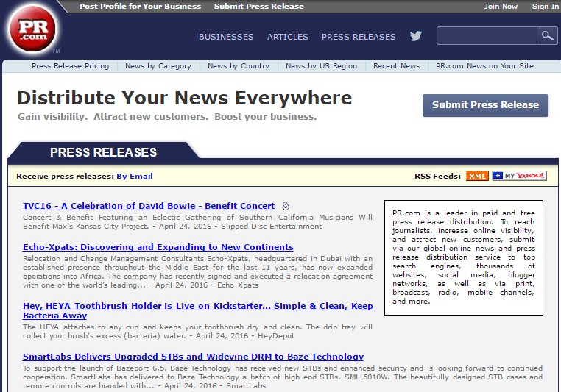The width and height of the screenshot is (561, 392).
Task: Open the XML RSS feed badge
Action: point(477,176)
